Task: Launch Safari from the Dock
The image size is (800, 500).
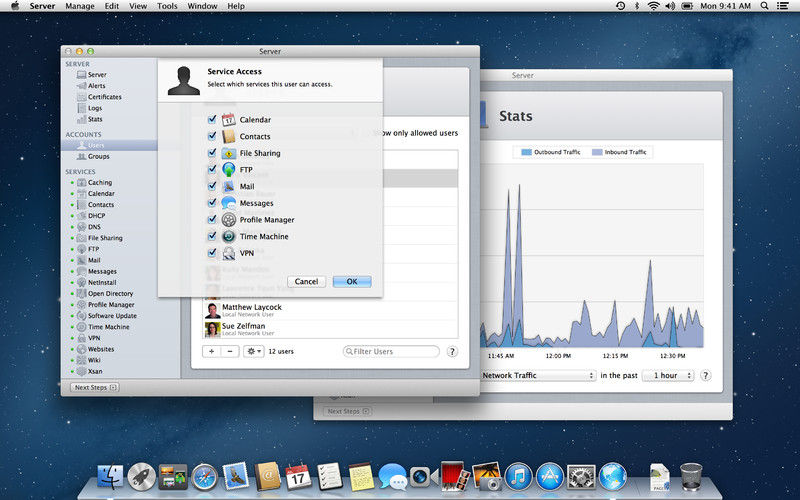Action: 204,477
